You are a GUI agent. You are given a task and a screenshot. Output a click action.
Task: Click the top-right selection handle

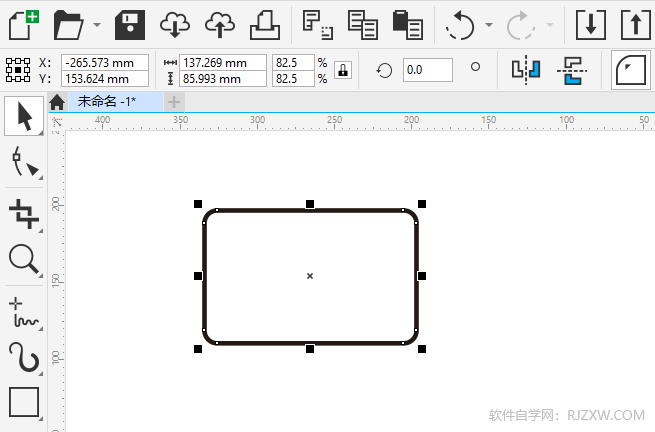tap(422, 204)
